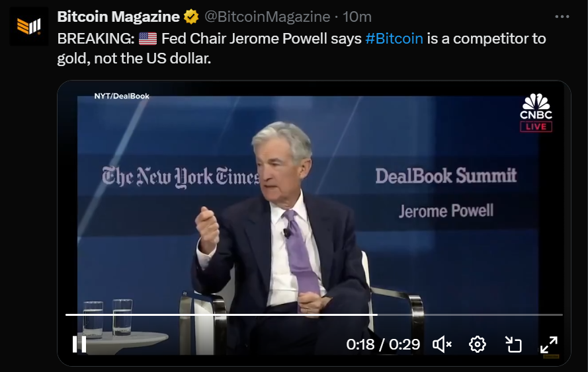Image resolution: width=588 pixels, height=372 pixels.
Task: Follow the #Bitcoin hashtag link
Action: coord(394,38)
